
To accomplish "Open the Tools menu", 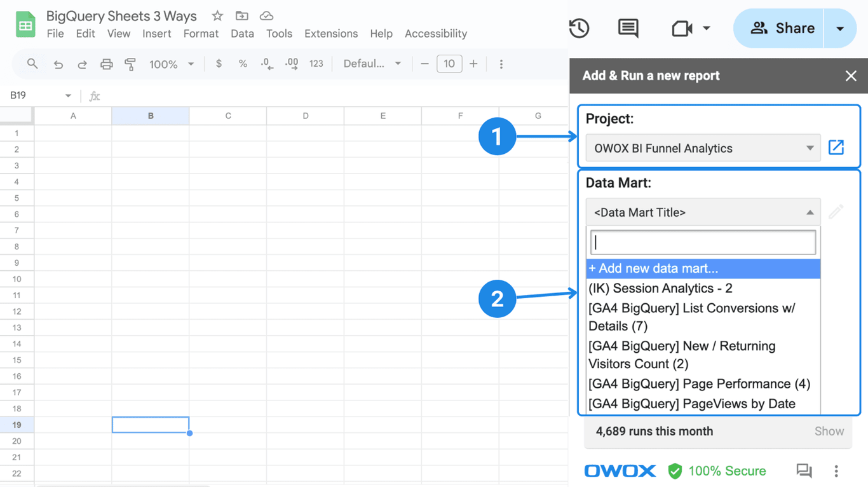I will pos(279,34).
